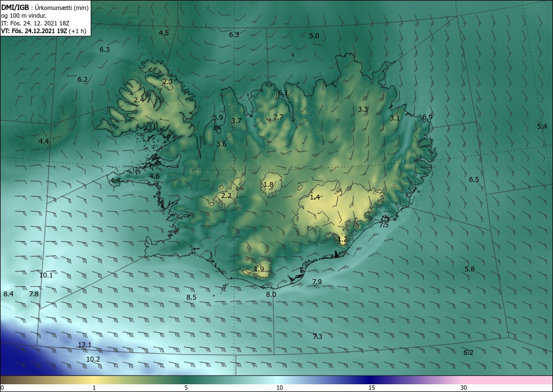Viewport: 553px width, 392px height.
Task: Click the 2.4 value in the Westfjords
Action: pos(139,100)
